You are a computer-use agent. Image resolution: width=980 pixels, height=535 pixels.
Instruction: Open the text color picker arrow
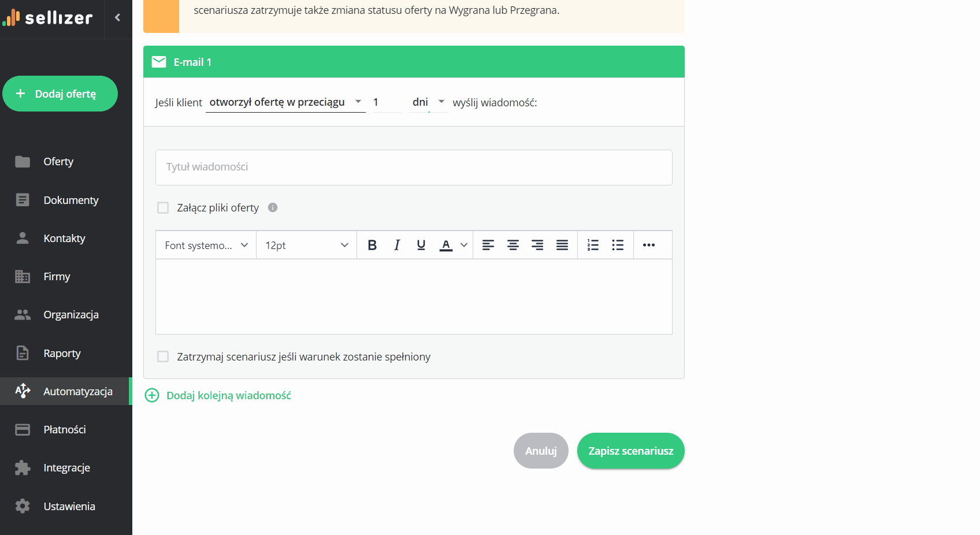pyautogui.click(x=464, y=246)
